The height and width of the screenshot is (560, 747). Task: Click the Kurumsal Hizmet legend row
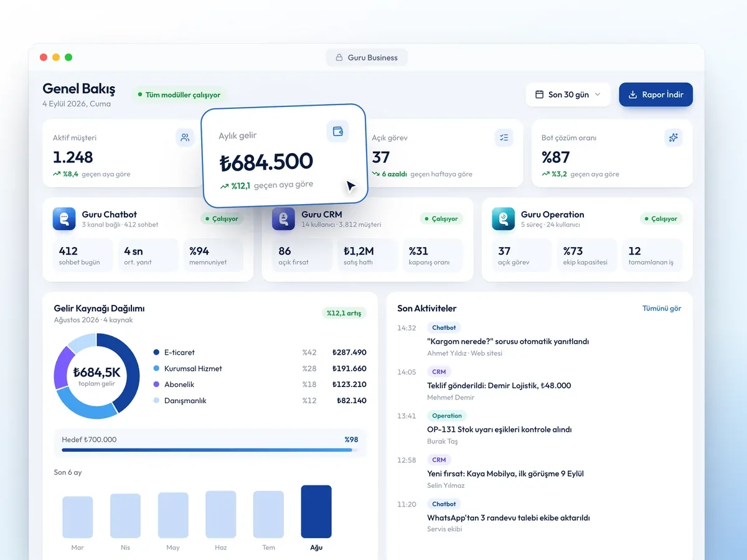click(260, 368)
